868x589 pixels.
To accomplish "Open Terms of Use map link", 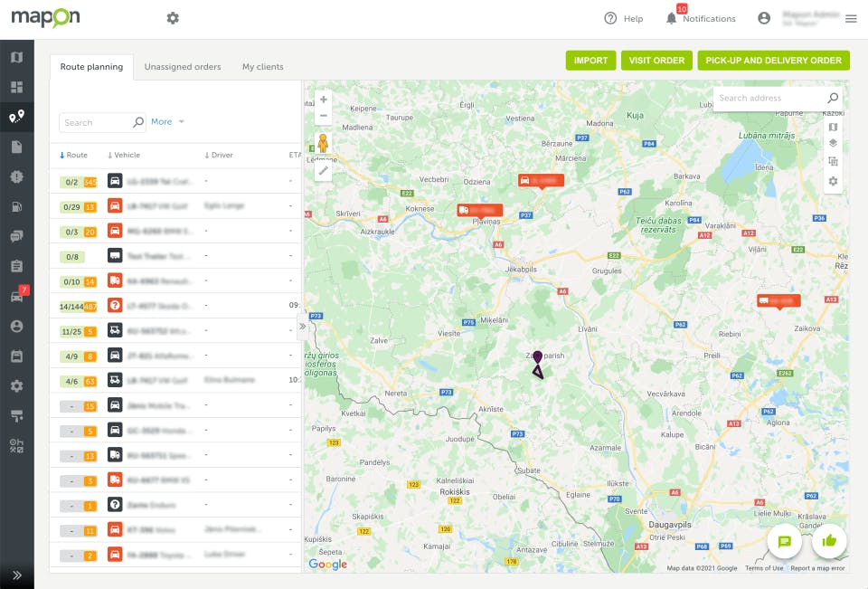I will 764,568.
